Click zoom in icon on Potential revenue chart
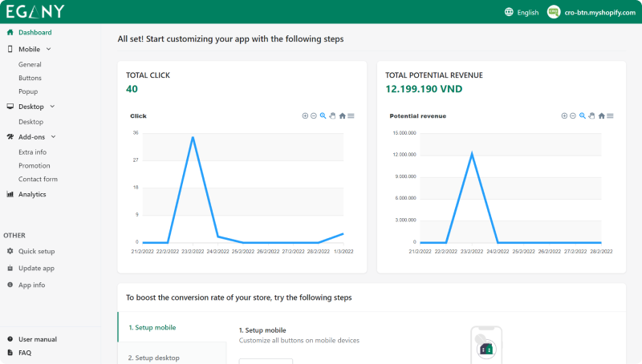 click(x=564, y=116)
